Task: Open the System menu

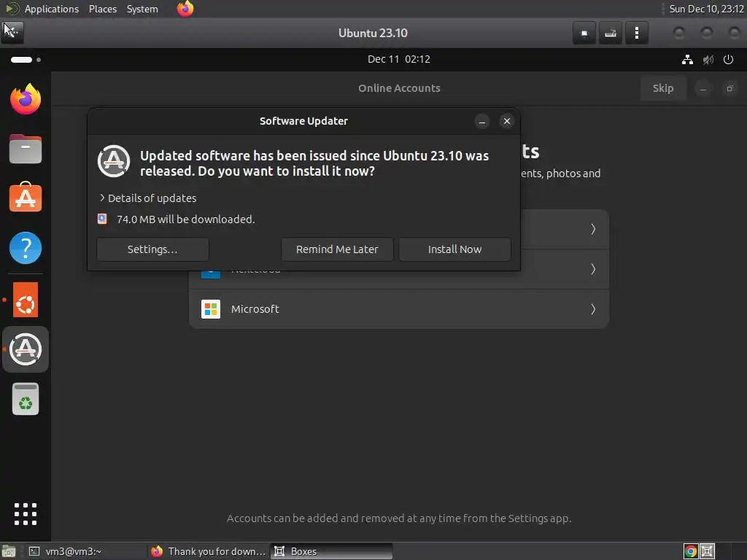Action: pyautogui.click(x=142, y=9)
